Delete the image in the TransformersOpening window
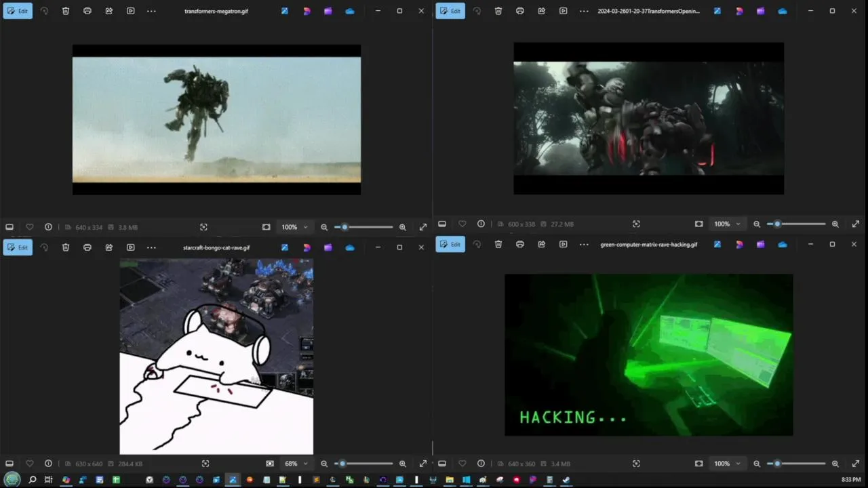The width and height of the screenshot is (868, 488). tap(498, 11)
